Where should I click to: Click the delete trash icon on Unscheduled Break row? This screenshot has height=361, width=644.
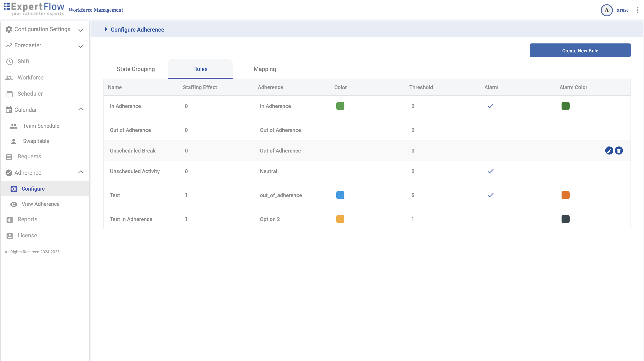point(619,151)
